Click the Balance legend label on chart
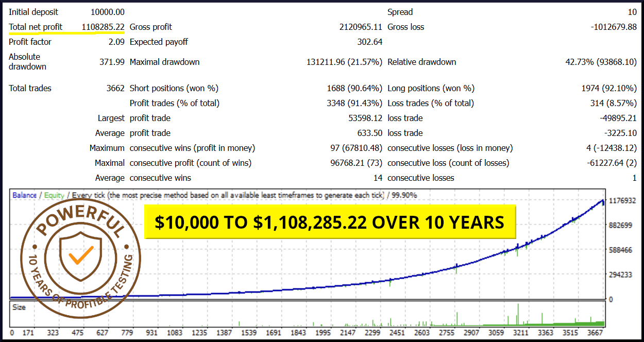This screenshot has width=644, height=342. click(x=25, y=195)
